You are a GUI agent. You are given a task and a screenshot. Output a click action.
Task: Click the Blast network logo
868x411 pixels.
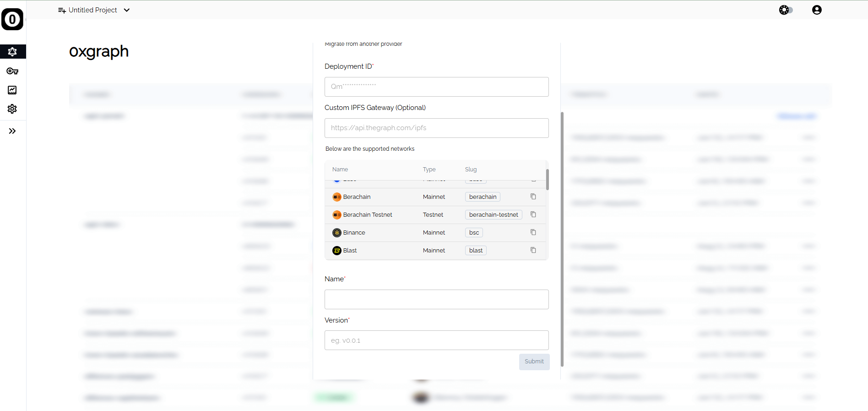click(x=337, y=251)
